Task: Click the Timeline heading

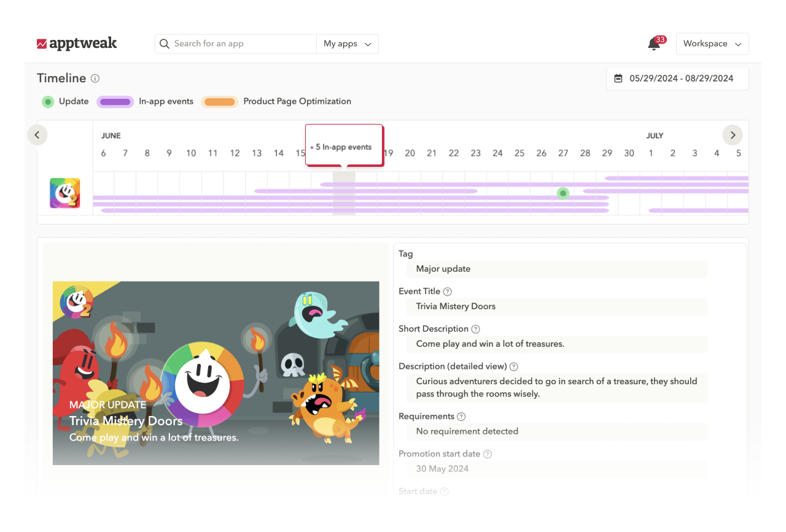Action: (x=61, y=78)
